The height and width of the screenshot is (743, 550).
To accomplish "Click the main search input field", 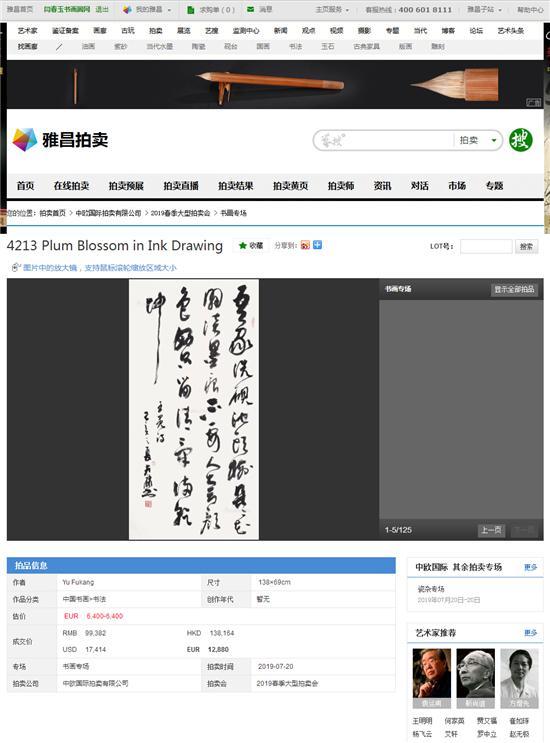I will coord(383,140).
